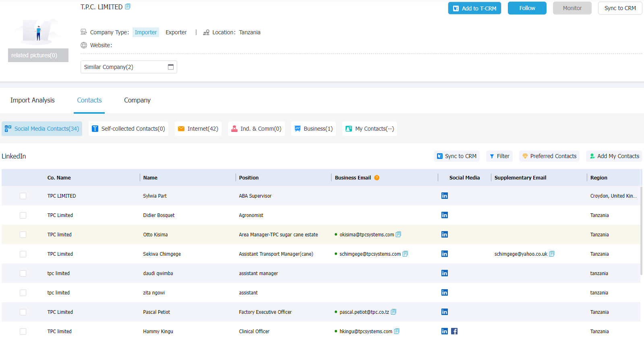Screen dimensions: 644x338
Task: Click the Follow button
Action: point(527,8)
